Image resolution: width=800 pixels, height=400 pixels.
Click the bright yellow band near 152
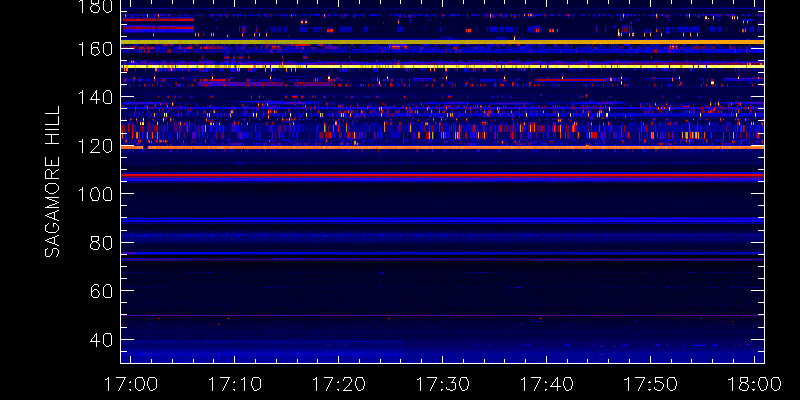coord(442,66)
